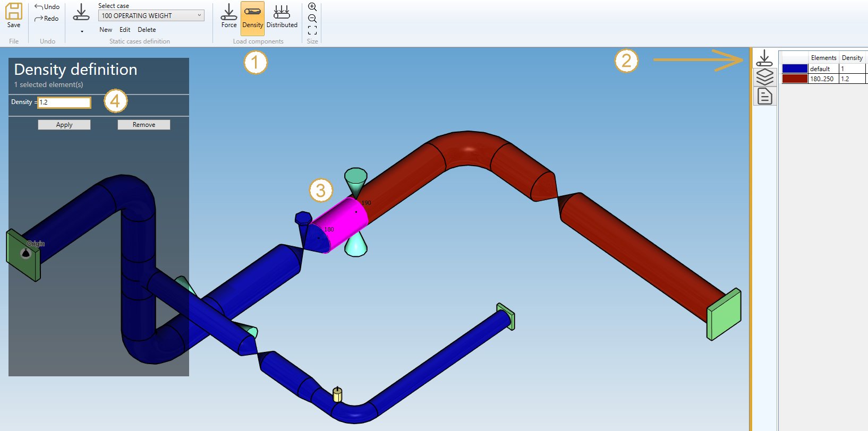Open the layers side panel tab
Screen dimensions: 868x431
(765, 77)
